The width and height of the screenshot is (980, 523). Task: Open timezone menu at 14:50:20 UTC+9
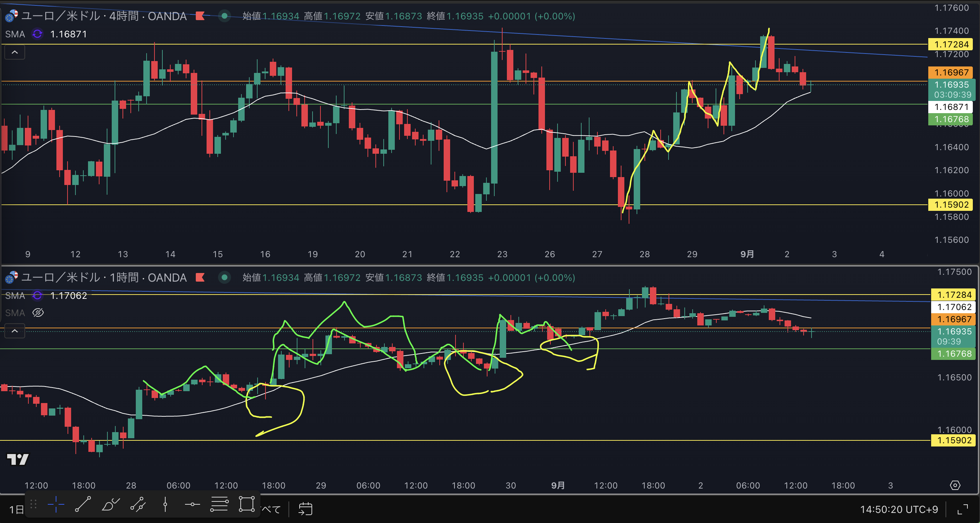[x=899, y=509]
